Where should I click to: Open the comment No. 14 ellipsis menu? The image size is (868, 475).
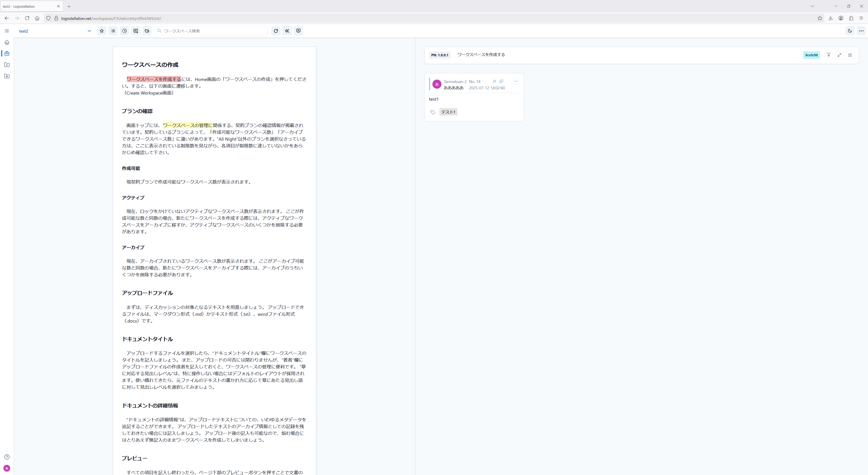516,81
